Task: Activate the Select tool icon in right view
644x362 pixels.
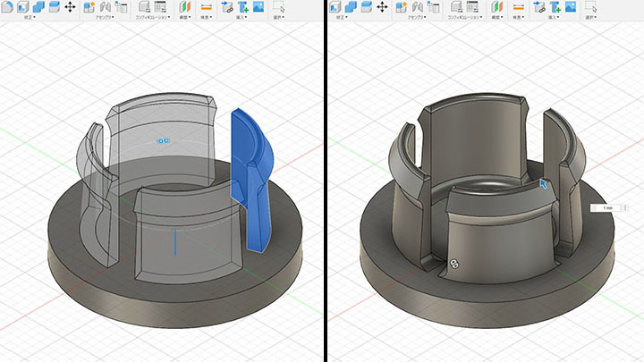Action: click(x=591, y=6)
